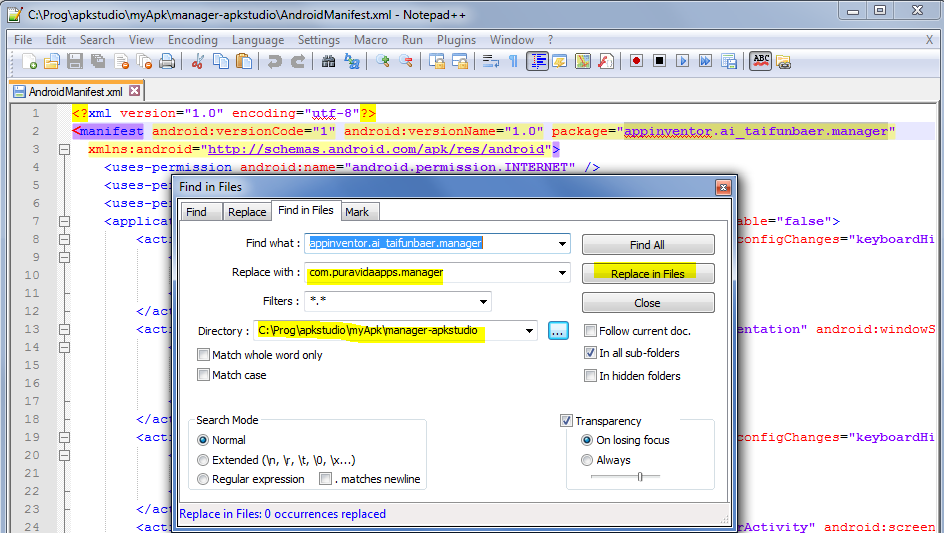Click the New file toolbar icon
This screenshot has height=533, width=944.
[x=30, y=62]
